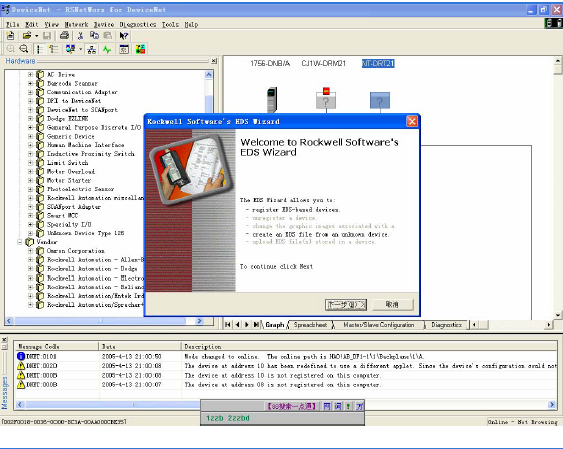Viewport: 563px width, 449px height.
Task: Switch to the Diagnostics view tab
Action: click(x=446, y=325)
